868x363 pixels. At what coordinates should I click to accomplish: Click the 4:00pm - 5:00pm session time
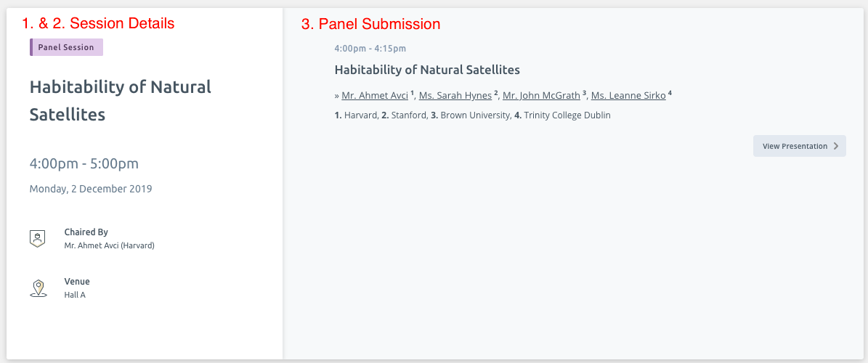tap(84, 163)
